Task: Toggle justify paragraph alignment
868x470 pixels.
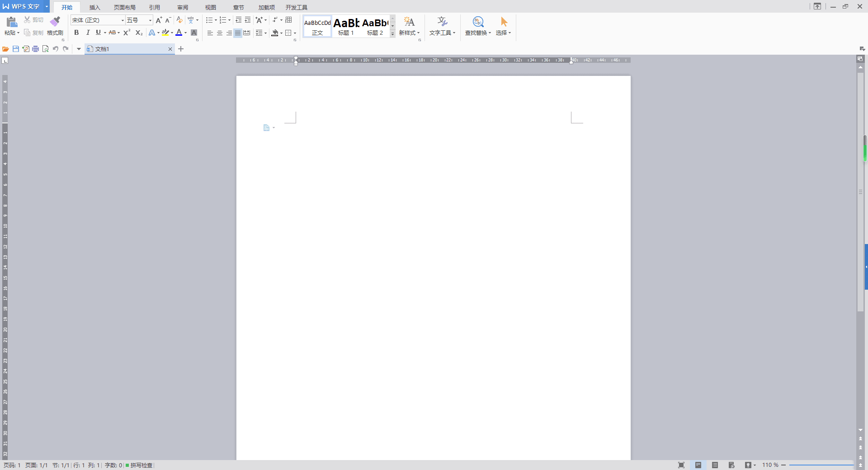Action: point(237,33)
